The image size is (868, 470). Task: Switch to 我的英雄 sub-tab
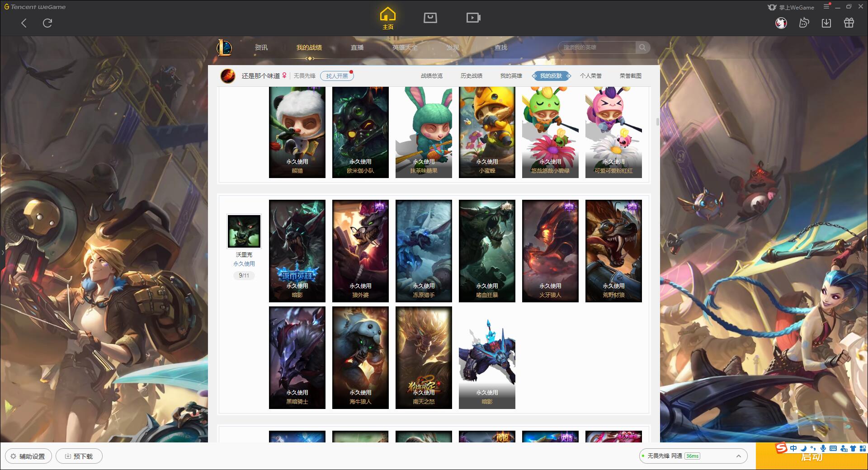tap(511, 76)
